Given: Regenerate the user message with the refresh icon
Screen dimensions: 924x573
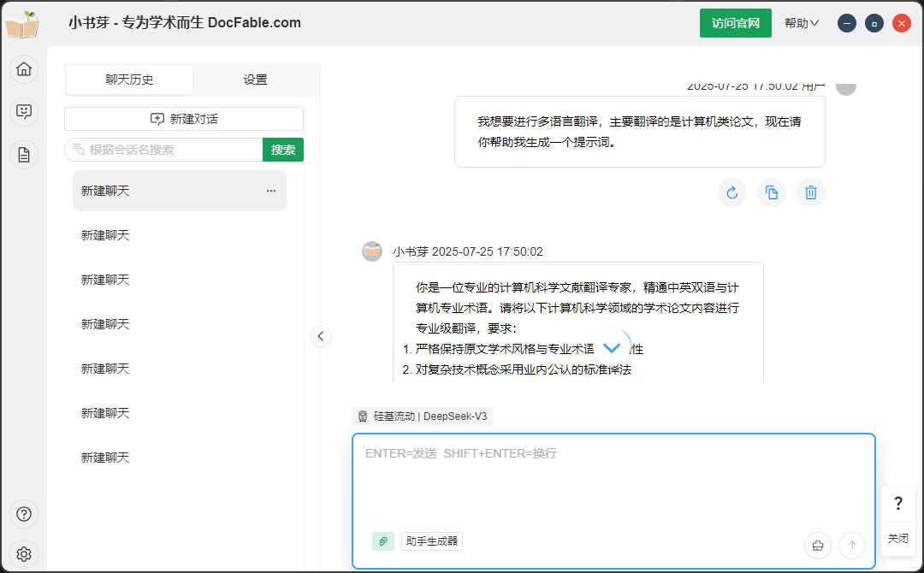Looking at the screenshot, I should [x=732, y=192].
